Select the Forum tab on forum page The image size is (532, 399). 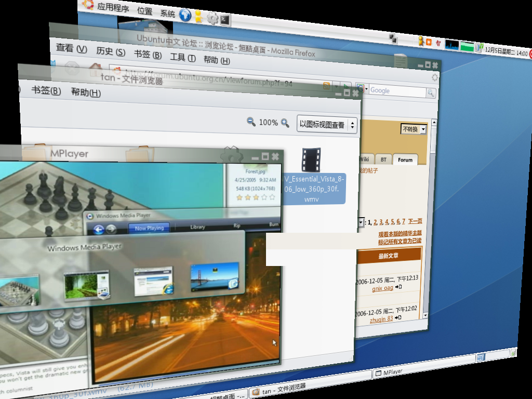pyautogui.click(x=405, y=159)
